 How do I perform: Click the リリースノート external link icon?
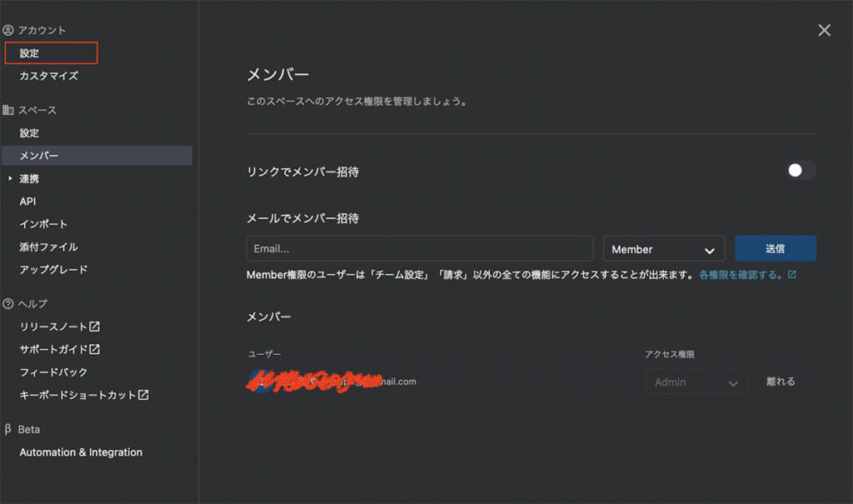tap(95, 327)
